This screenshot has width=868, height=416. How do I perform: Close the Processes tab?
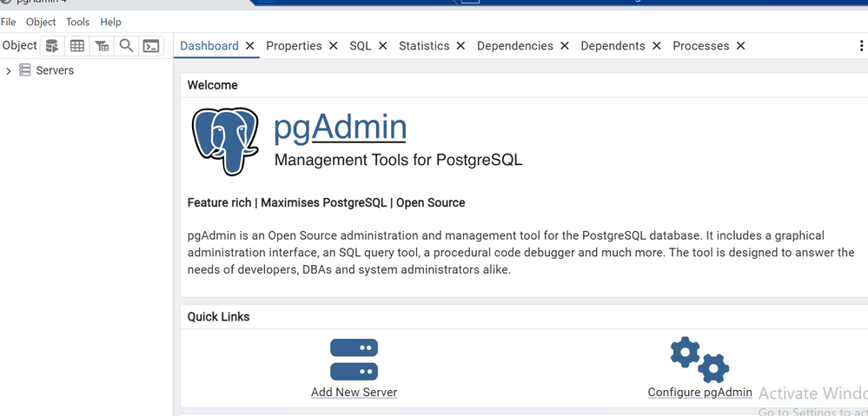(740, 46)
